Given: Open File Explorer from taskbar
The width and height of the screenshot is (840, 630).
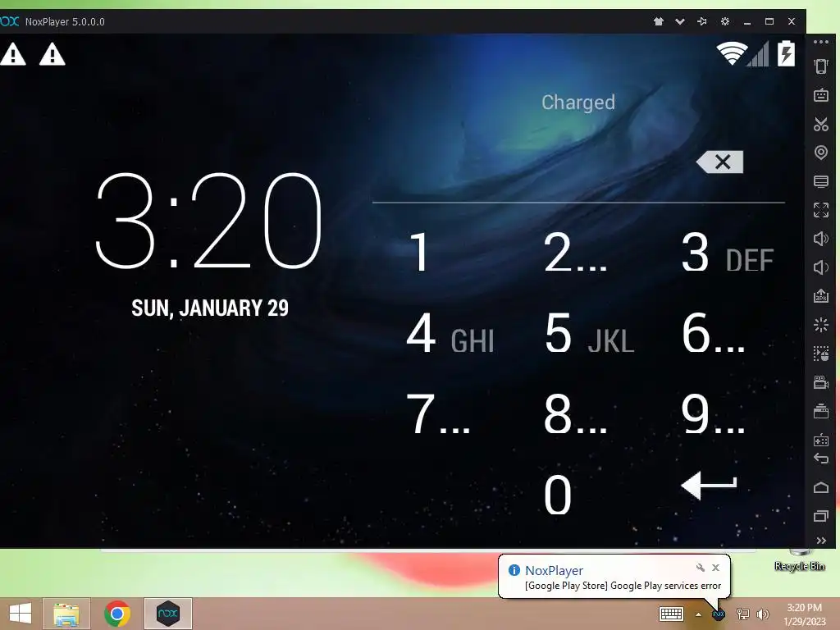Looking at the screenshot, I should click(66, 614).
